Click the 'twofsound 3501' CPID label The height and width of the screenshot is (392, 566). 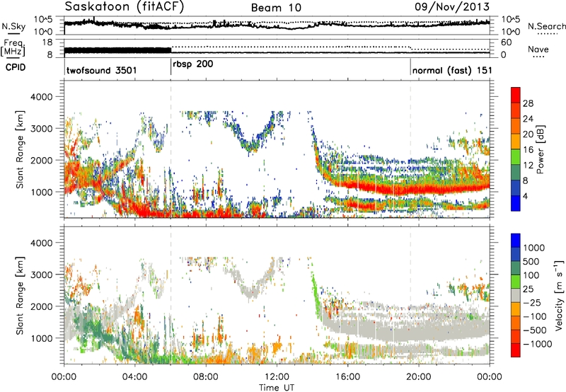pyautogui.click(x=102, y=70)
